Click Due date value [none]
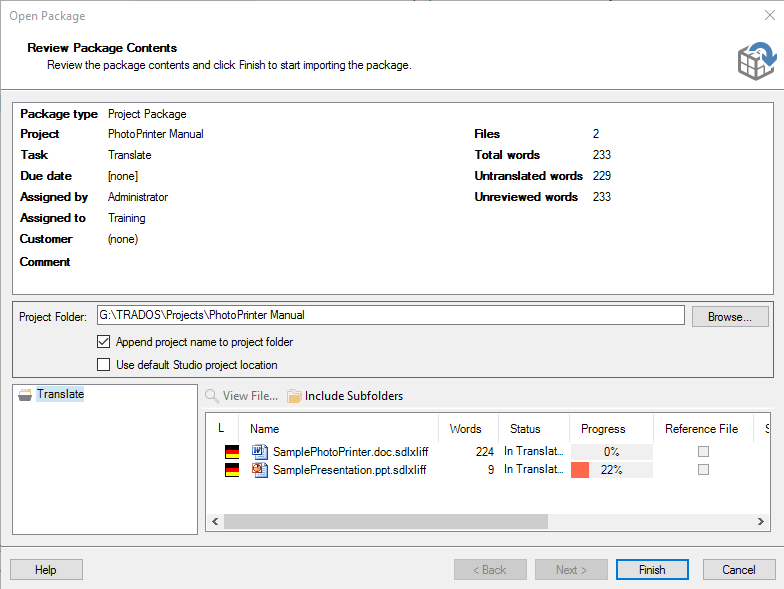The height and width of the screenshot is (589, 784). click(123, 176)
